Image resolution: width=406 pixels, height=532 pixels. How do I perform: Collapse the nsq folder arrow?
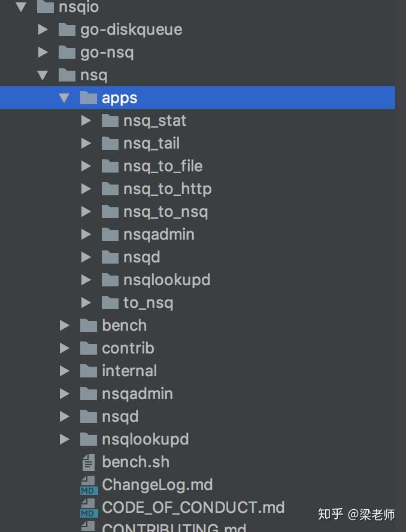pos(43,75)
